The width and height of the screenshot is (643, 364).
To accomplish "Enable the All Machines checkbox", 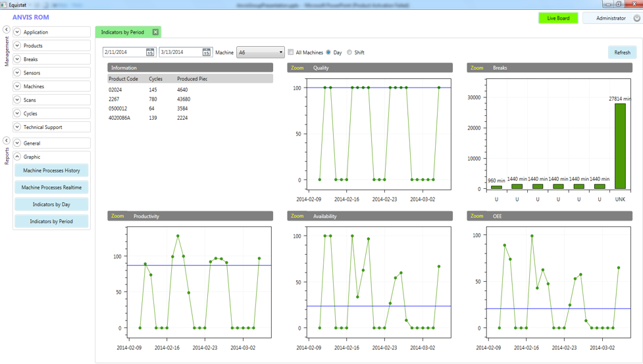I will tap(291, 52).
